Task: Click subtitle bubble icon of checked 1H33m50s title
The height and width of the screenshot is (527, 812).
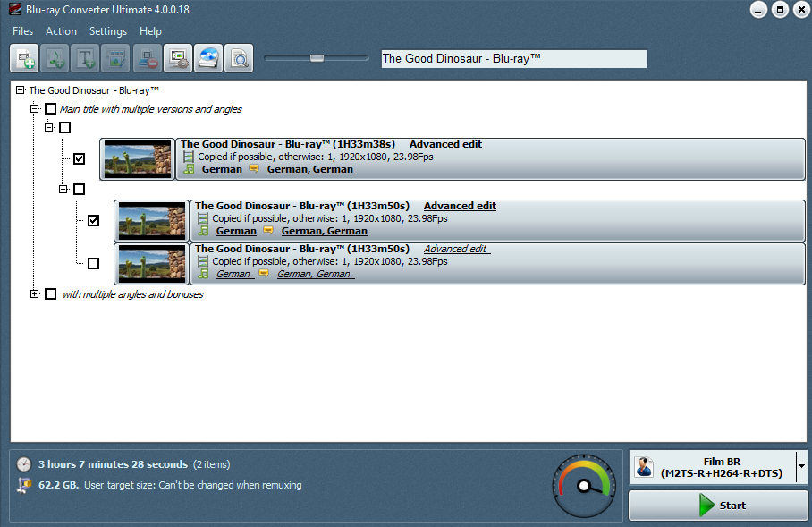Action: tap(268, 230)
